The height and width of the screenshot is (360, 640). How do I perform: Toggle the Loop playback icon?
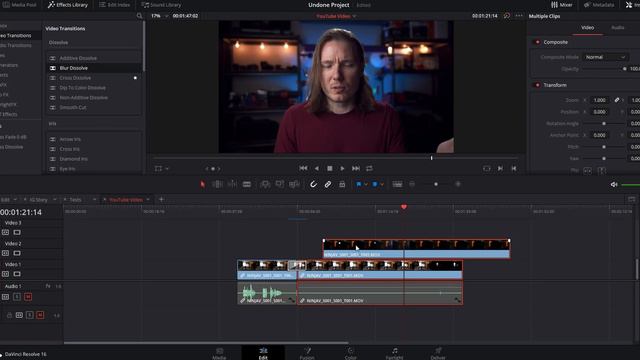(369, 168)
